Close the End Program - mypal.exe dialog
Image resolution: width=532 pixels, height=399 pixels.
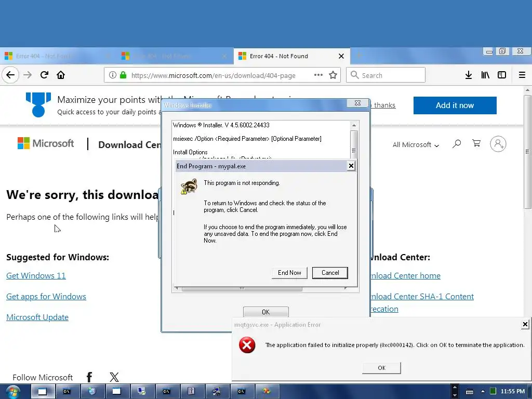point(351,166)
